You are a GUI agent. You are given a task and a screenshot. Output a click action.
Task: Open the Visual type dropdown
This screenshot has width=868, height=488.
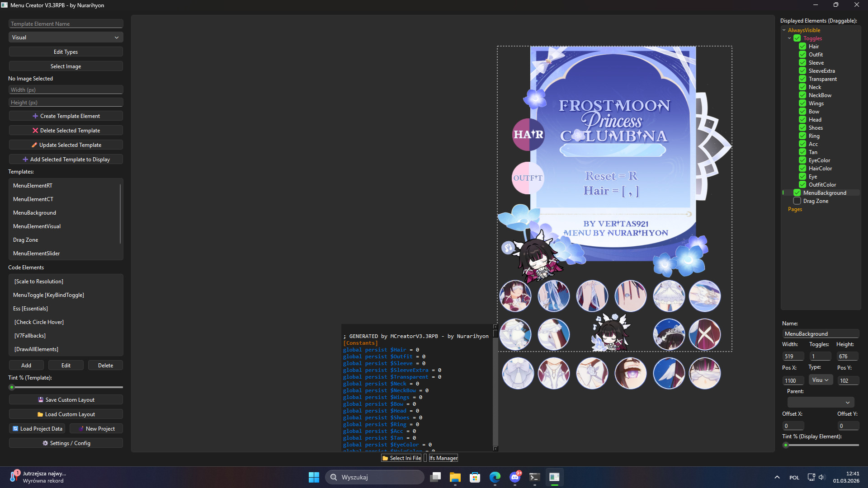[66, 38]
